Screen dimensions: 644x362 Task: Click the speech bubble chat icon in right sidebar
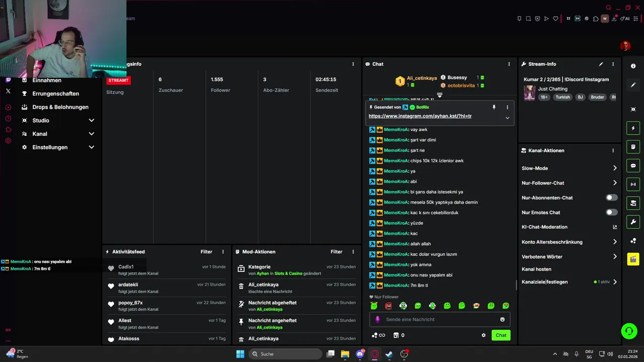point(633,165)
